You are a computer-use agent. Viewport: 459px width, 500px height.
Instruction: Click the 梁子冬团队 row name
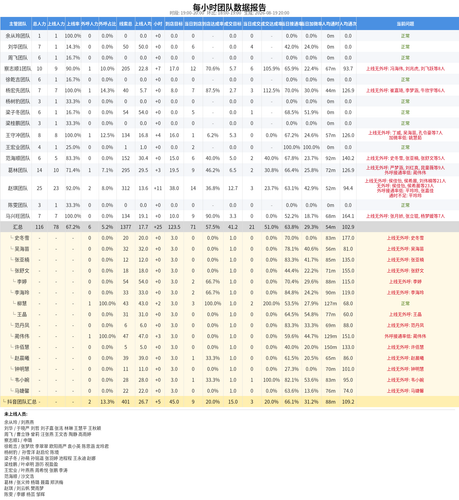(18, 112)
